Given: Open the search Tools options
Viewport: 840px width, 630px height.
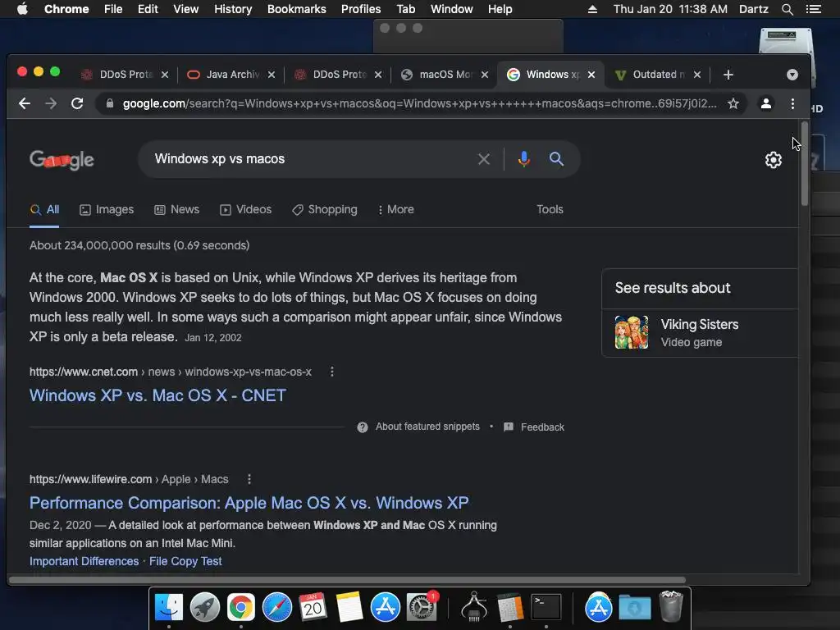Looking at the screenshot, I should [x=550, y=209].
